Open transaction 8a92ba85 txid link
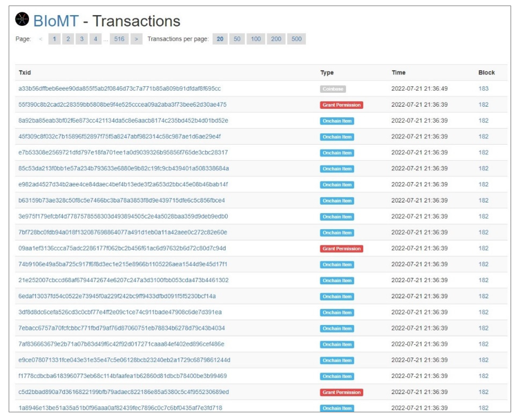Image resolution: width=518 pixels, height=420 pixels. tap(123, 121)
